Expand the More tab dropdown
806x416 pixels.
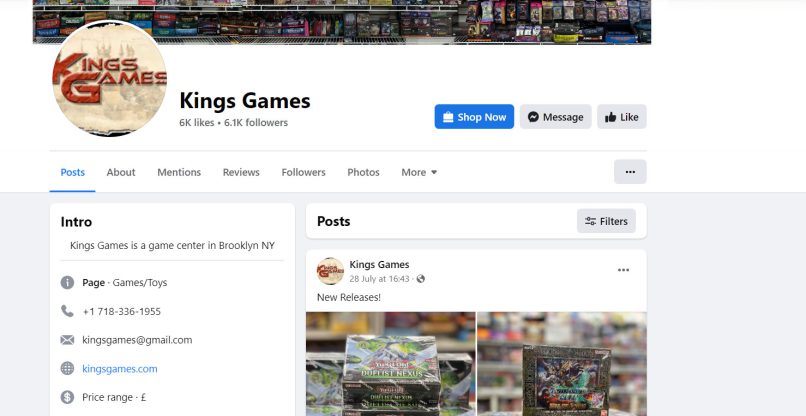[419, 172]
